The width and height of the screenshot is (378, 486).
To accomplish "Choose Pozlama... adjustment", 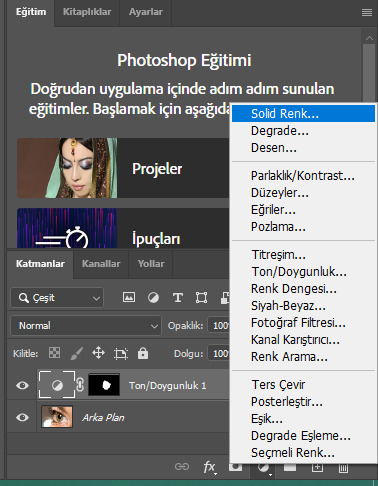I will click(x=303, y=227).
